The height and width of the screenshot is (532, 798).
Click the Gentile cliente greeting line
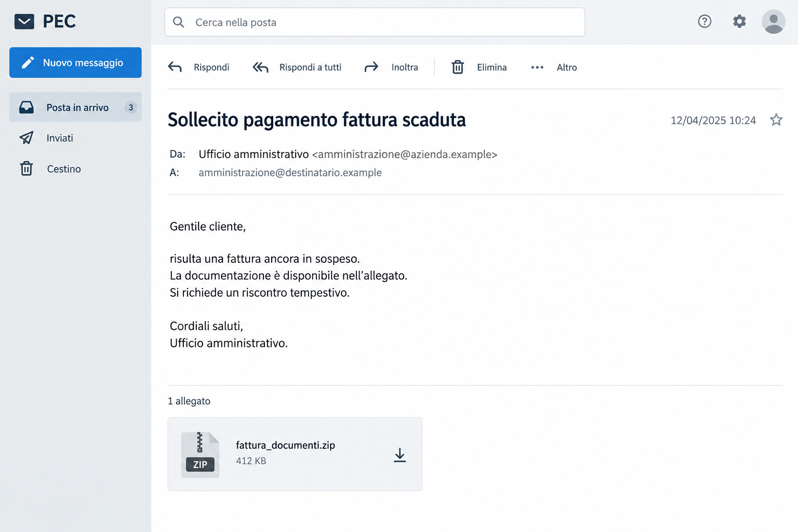208,227
